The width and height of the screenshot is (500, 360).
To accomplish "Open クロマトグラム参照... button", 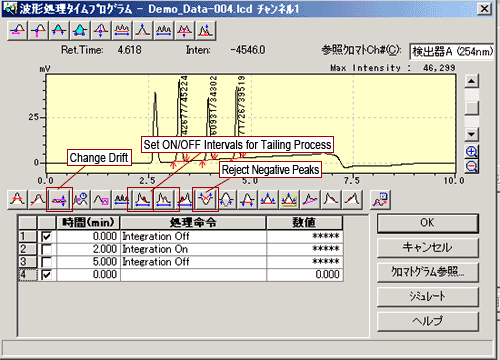I will [x=428, y=272].
